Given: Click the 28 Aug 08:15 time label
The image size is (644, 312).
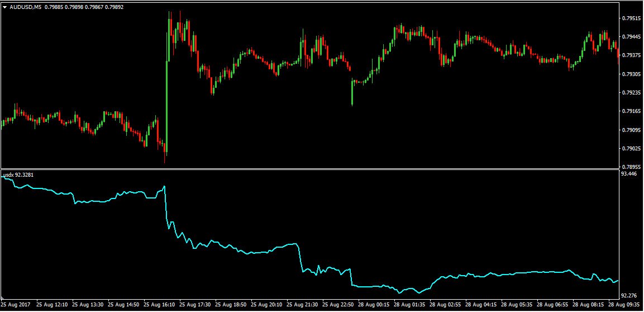Looking at the screenshot, I should [x=588, y=305].
